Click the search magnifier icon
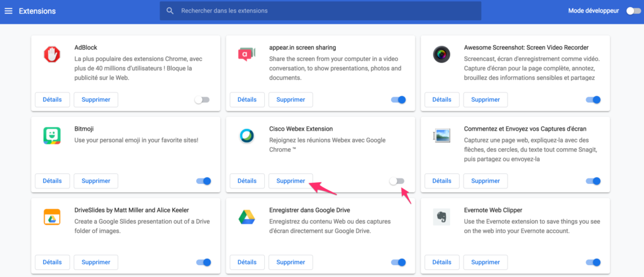Image resolution: width=644 pixels, height=277 pixels. click(170, 11)
